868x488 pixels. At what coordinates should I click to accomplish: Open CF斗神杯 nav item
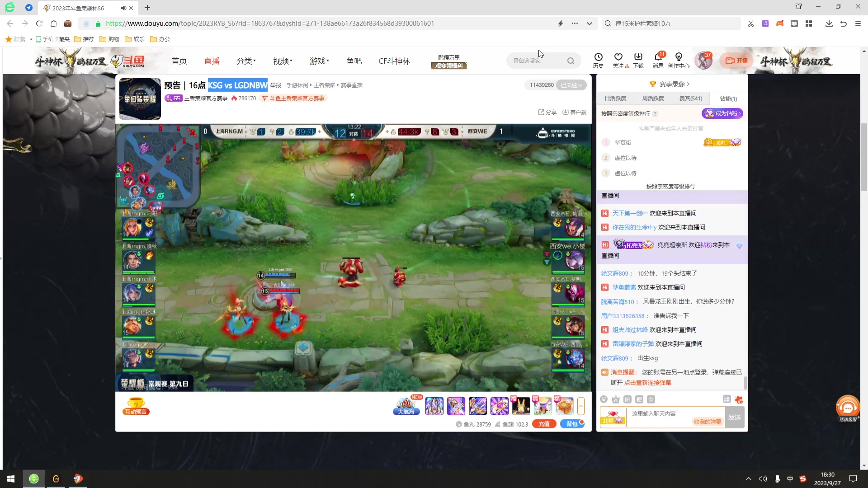pyautogui.click(x=394, y=61)
